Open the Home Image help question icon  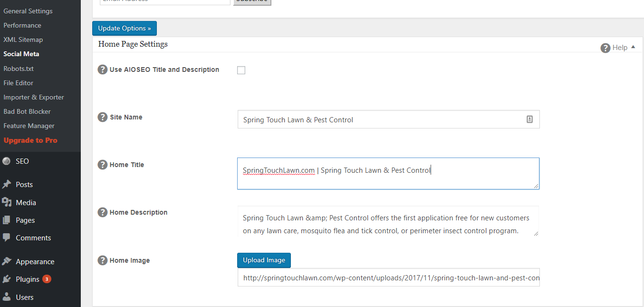coord(102,260)
